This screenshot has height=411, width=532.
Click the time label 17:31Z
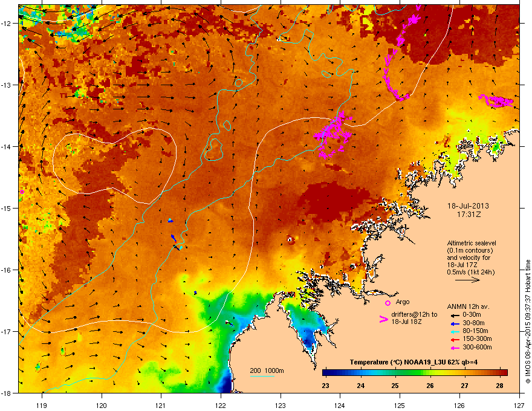469,215
